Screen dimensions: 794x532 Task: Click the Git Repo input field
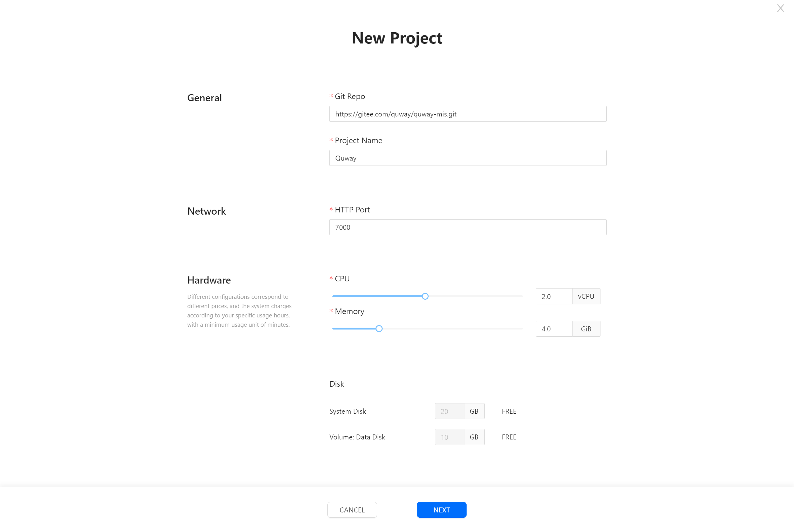[x=468, y=114]
